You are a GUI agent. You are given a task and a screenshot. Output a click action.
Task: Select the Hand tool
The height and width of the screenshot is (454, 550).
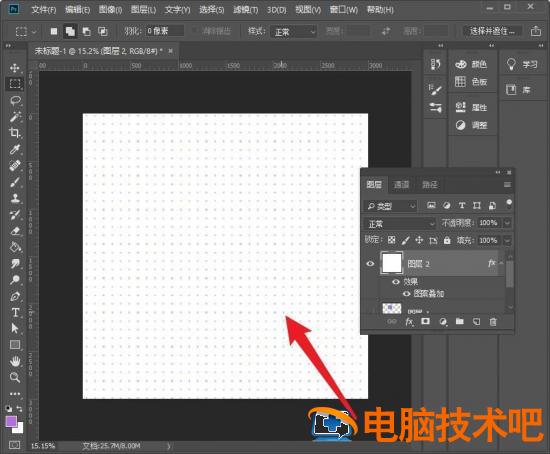point(15,361)
